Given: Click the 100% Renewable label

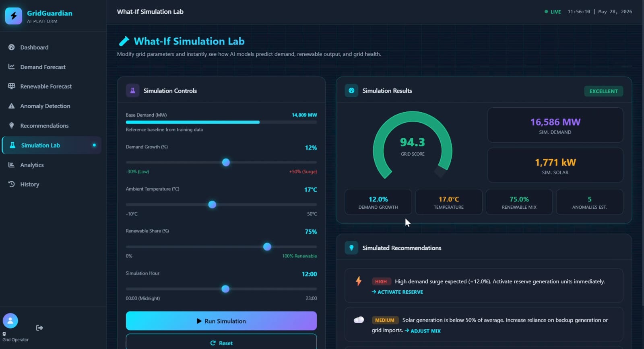Looking at the screenshot, I should tap(299, 256).
